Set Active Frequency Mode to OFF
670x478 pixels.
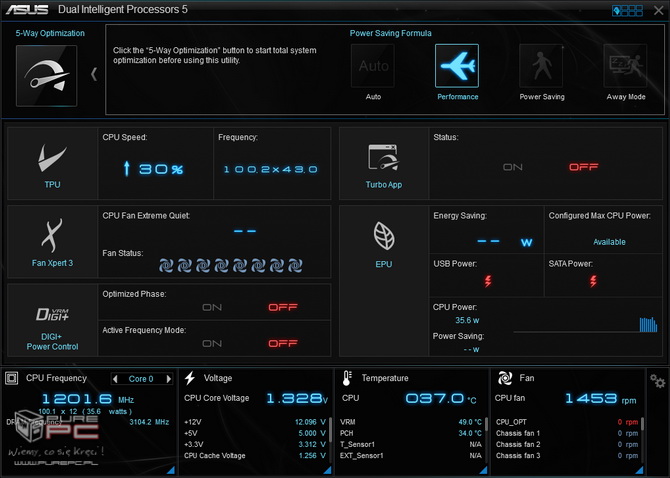click(x=283, y=343)
